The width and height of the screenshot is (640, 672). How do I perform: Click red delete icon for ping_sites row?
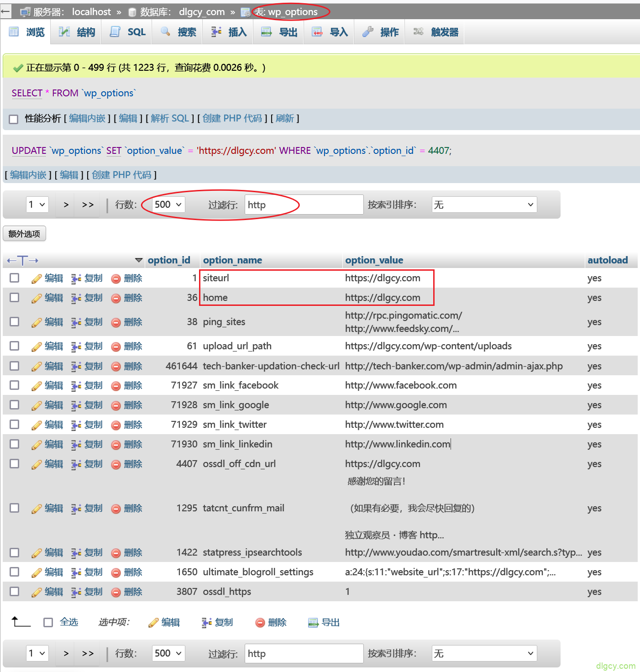point(116,322)
